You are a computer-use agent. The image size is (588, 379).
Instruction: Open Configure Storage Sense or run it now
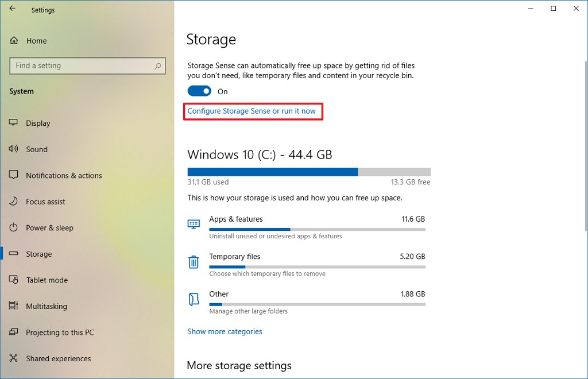click(x=252, y=111)
